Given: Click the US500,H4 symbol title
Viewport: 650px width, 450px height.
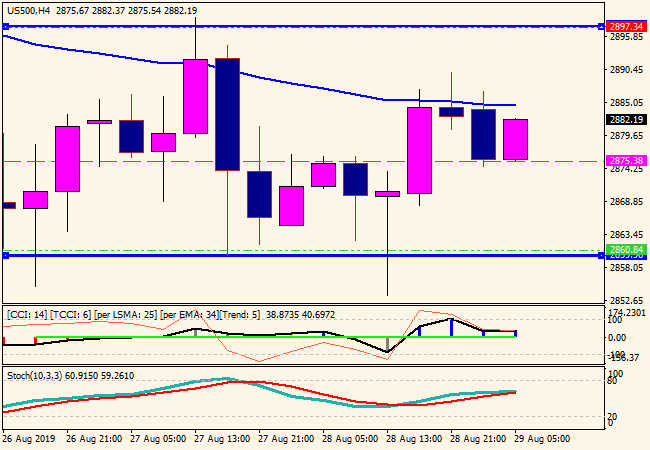Looking at the screenshot, I should coord(29,9).
